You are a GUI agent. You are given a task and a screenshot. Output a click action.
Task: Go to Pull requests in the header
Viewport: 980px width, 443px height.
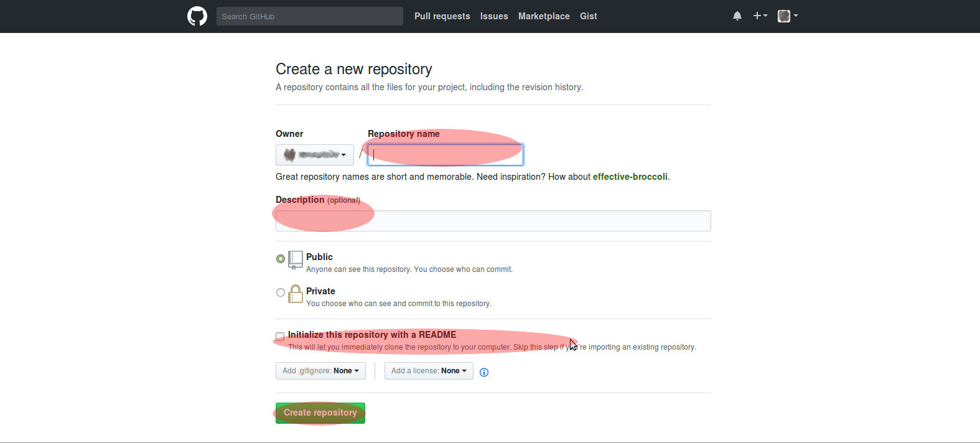click(x=442, y=16)
